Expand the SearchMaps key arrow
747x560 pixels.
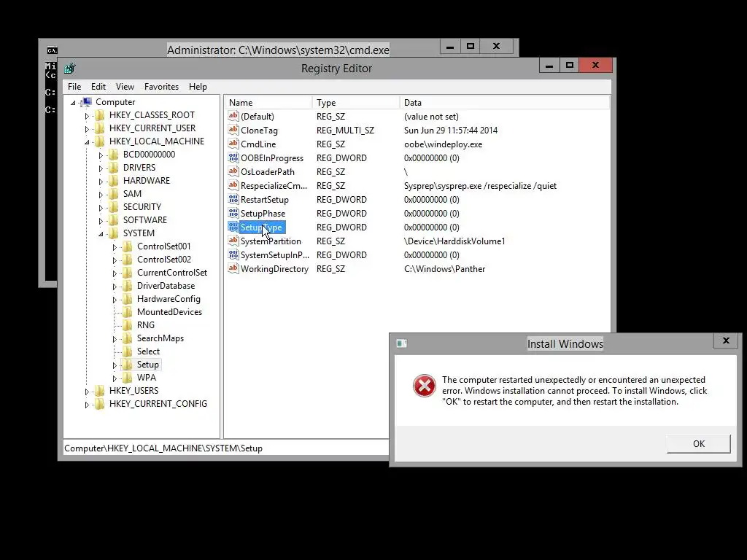pos(115,339)
